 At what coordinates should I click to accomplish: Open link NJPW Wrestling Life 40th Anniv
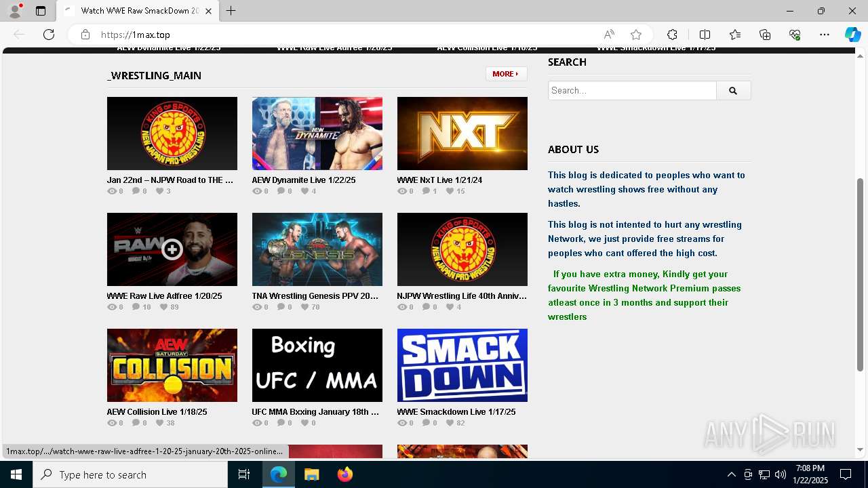point(462,296)
